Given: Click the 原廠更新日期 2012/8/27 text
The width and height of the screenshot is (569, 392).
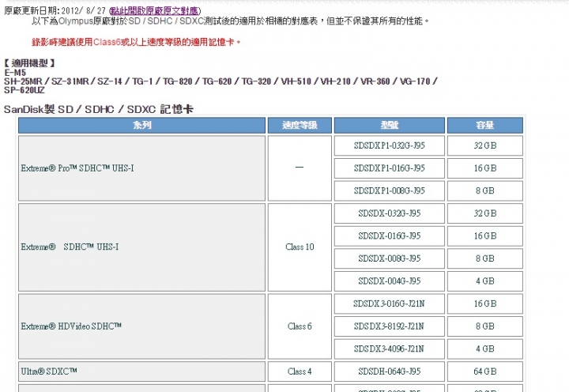Looking at the screenshot, I should click(x=55, y=11).
